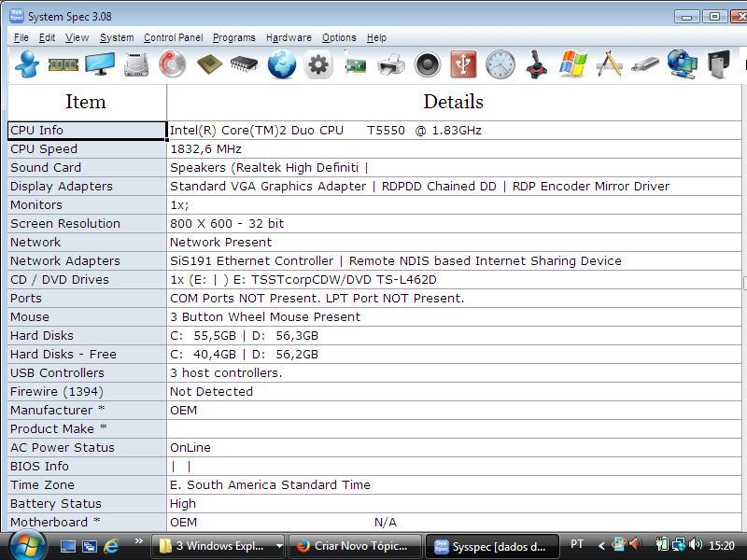Select the CPU Speed row label
Image resolution: width=747 pixels, height=560 pixels.
tap(87, 149)
